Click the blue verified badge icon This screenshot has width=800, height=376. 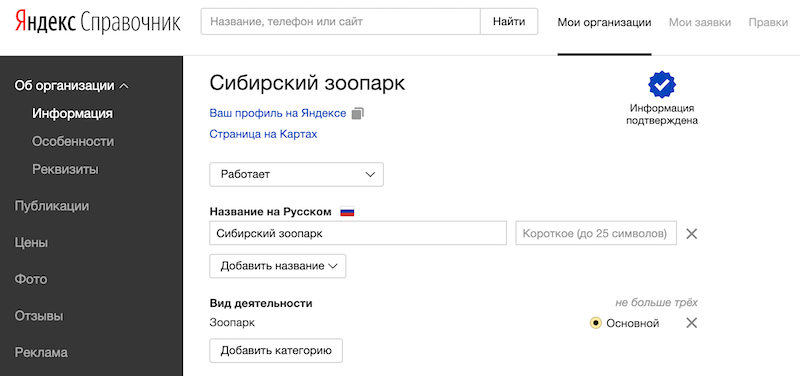pyautogui.click(x=662, y=85)
